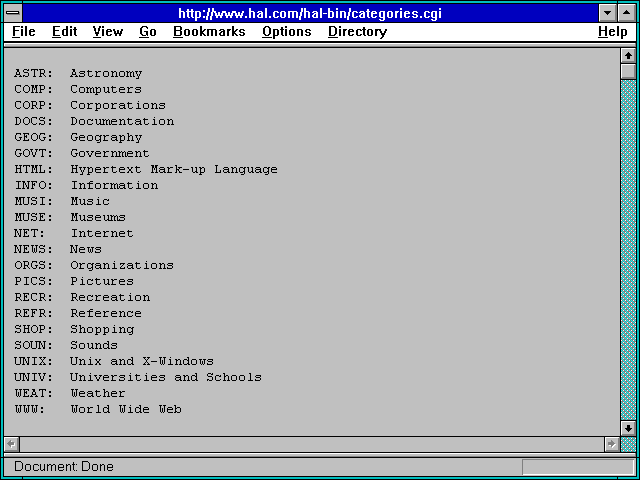Click the horizontal scrollbar right arrow
640x480 pixels.
611,444
